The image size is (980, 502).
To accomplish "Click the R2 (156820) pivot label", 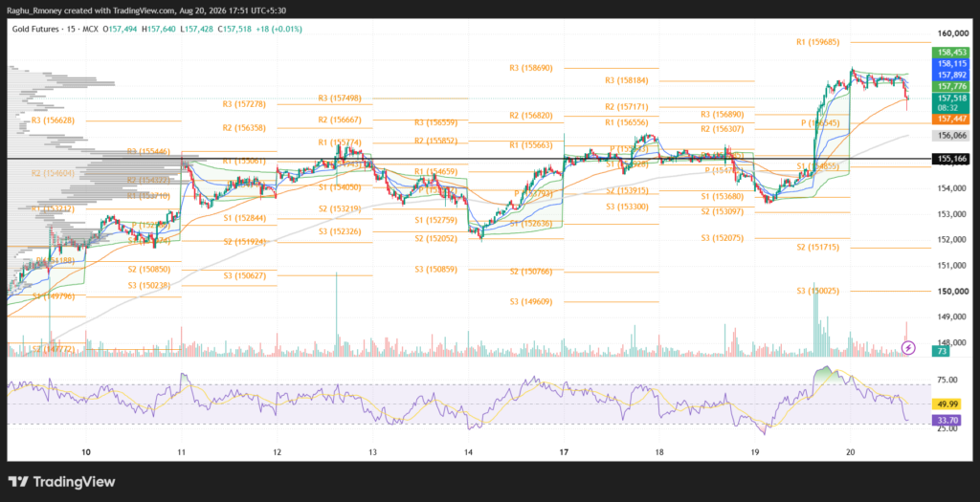I will click(531, 116).
